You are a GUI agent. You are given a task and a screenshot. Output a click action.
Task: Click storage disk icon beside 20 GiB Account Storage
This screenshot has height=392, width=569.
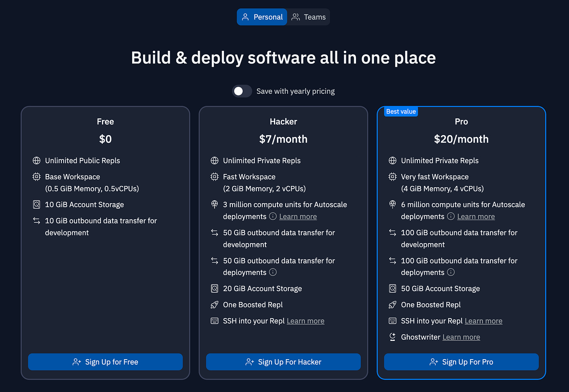click(x=215, y=288)
